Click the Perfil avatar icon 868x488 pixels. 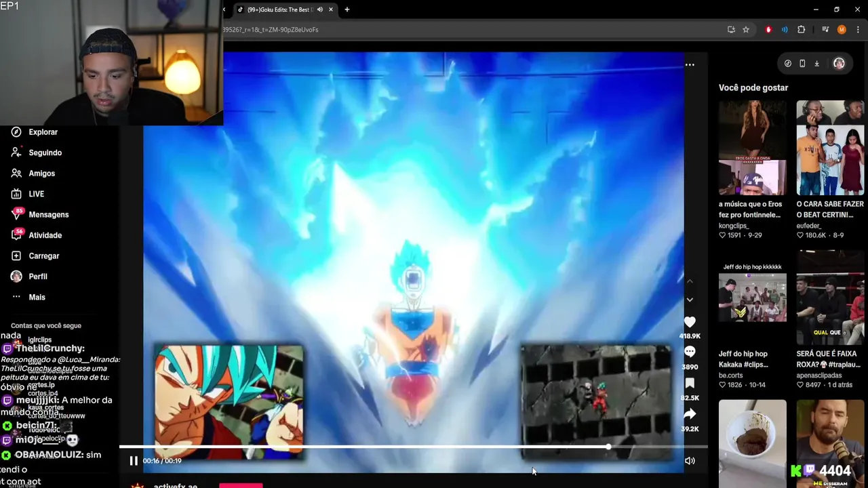[x=16, y=277]
